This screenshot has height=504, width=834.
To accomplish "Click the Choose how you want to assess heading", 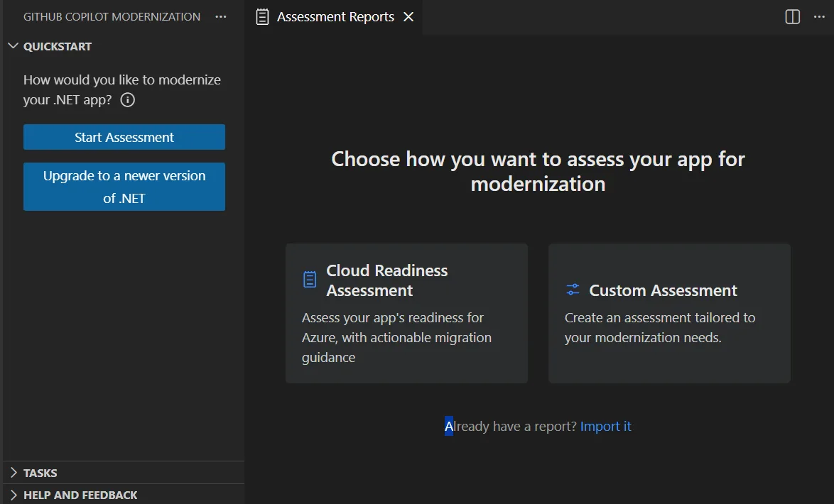I will tap(538, 171).
